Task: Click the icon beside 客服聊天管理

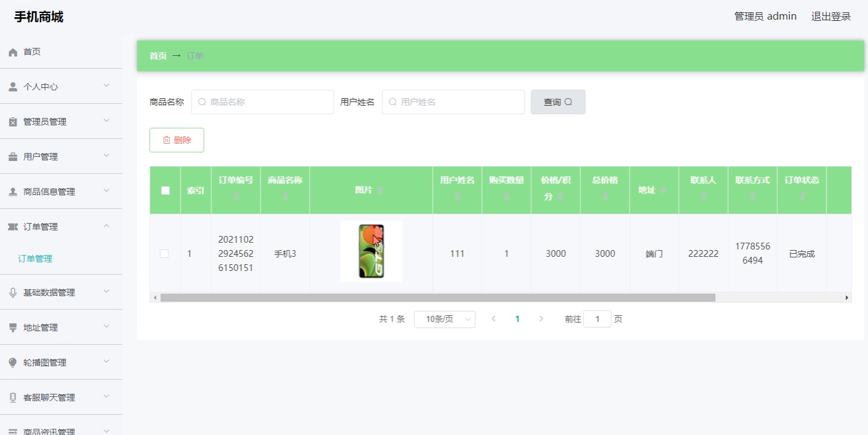Action: (13, 398)
